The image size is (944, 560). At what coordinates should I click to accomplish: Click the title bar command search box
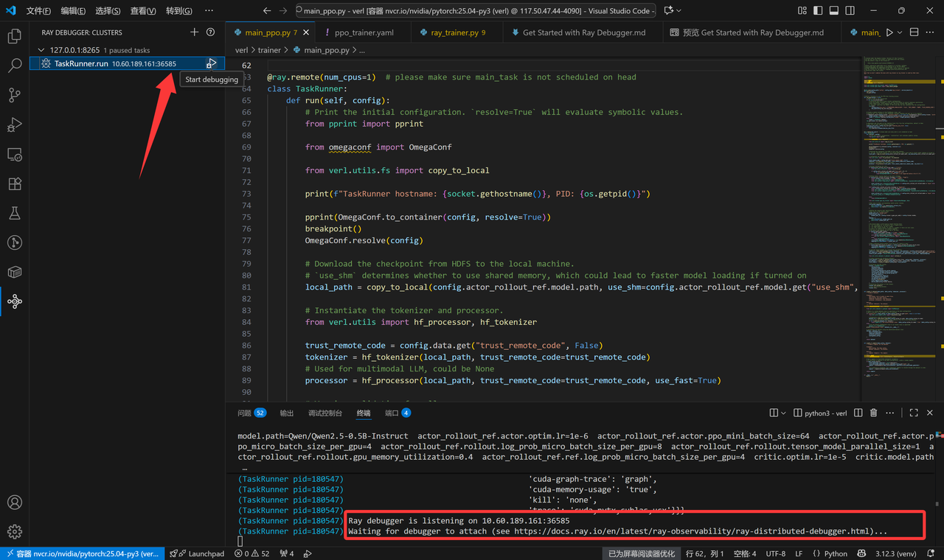475,11
